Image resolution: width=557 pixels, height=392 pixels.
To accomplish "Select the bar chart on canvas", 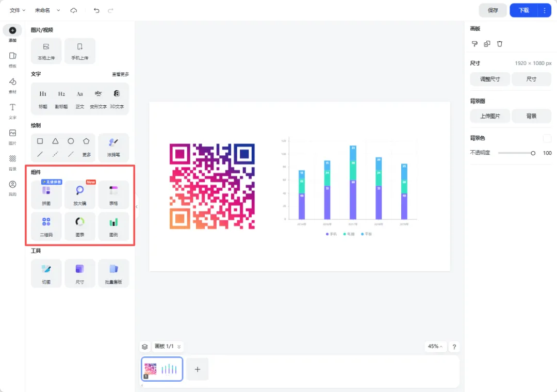I will coord(349,187).
